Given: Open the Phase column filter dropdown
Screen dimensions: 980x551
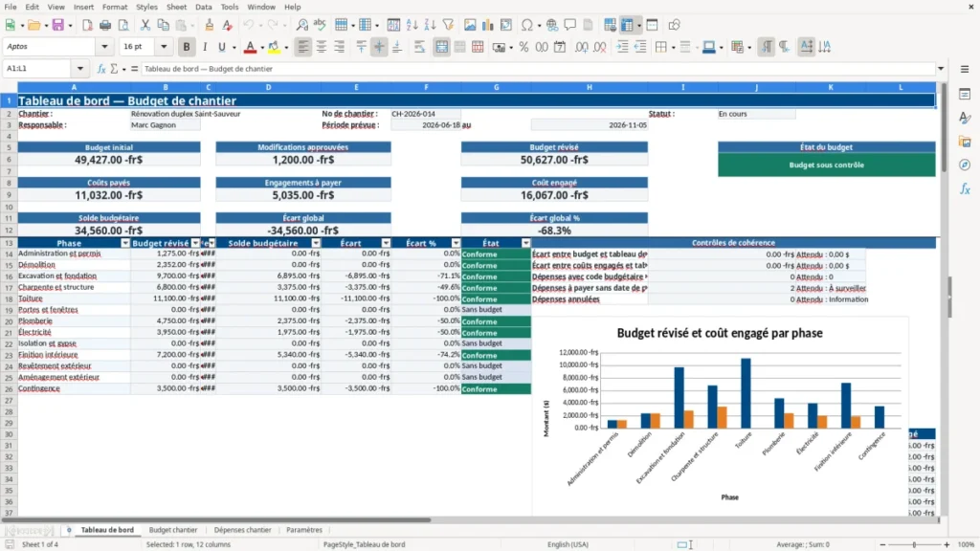Looking at the screenshot, I should point(125,243).
